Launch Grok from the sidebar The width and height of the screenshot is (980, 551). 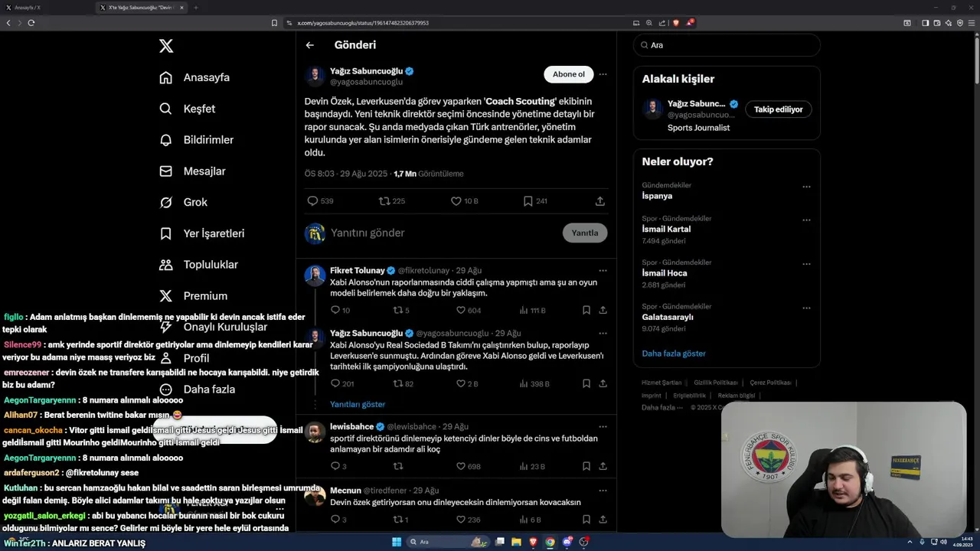[x=183, y=202]
